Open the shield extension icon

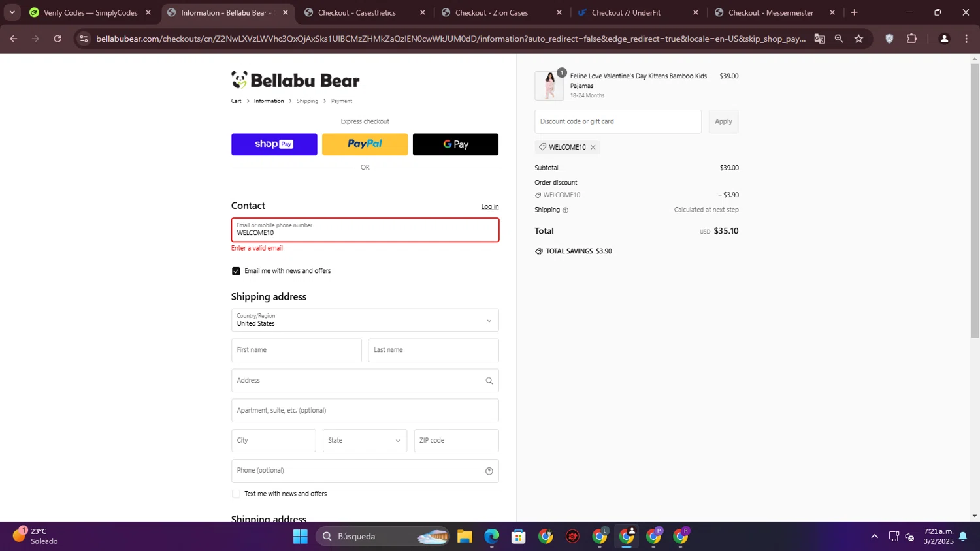point(889,39)
